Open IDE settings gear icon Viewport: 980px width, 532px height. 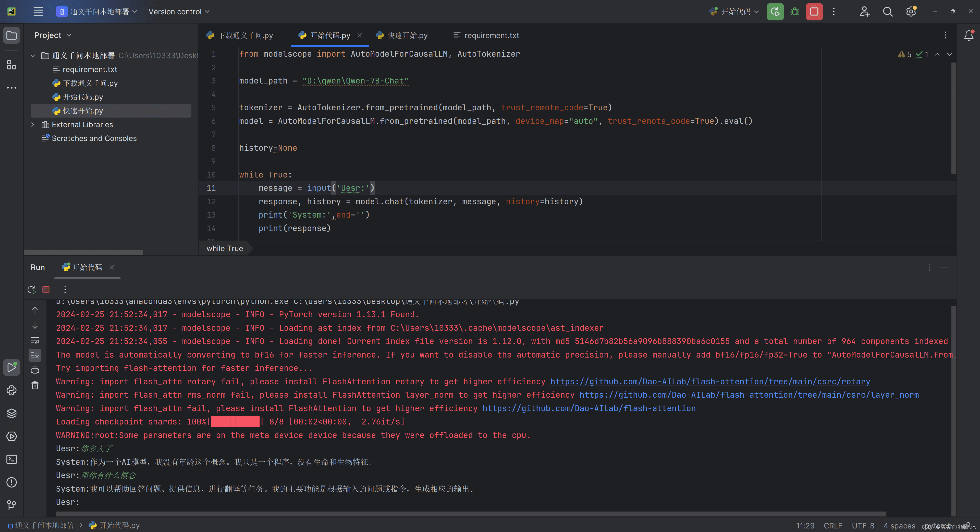911,11
